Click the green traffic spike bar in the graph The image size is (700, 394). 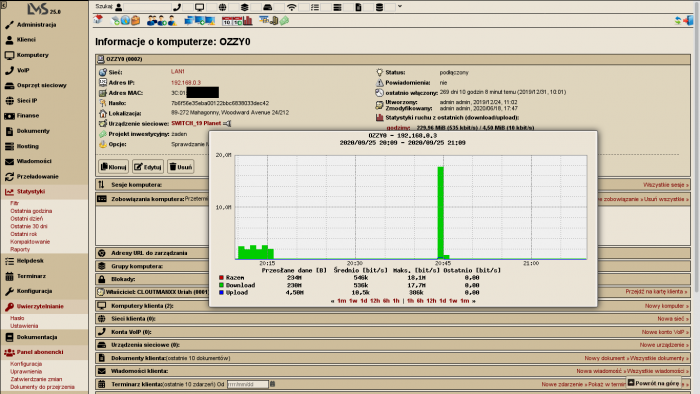[441, 212]
